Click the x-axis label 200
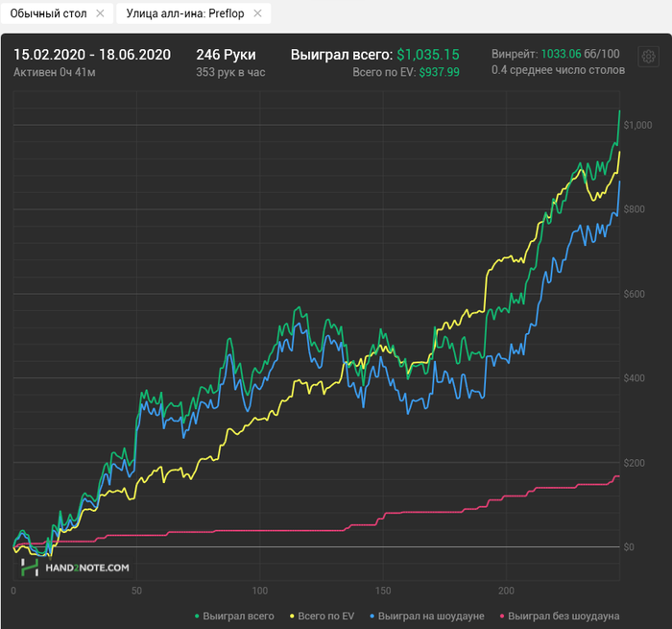The width and height of the screenshot is (672, 629). pyautogui.click(x=506, y=591)
